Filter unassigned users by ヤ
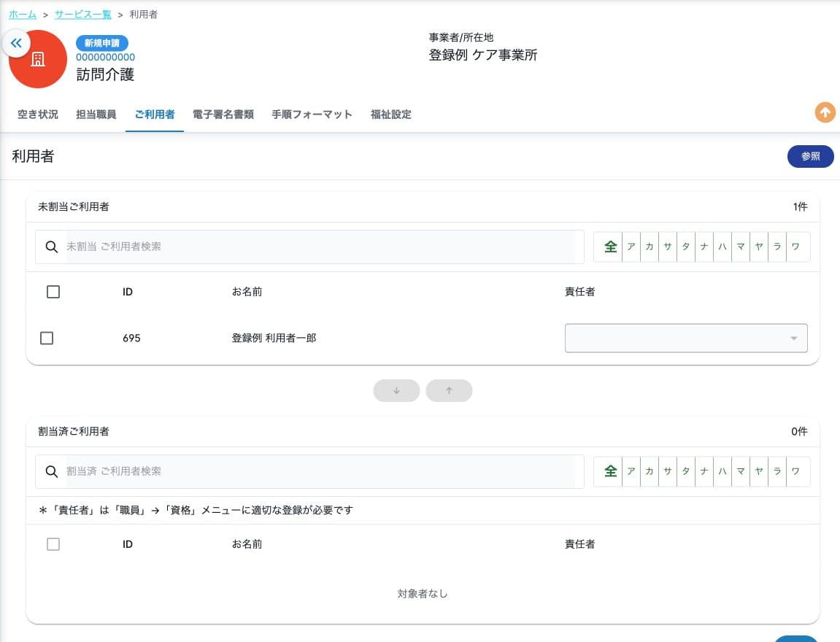The image size is (840, 642). [758, 247]
